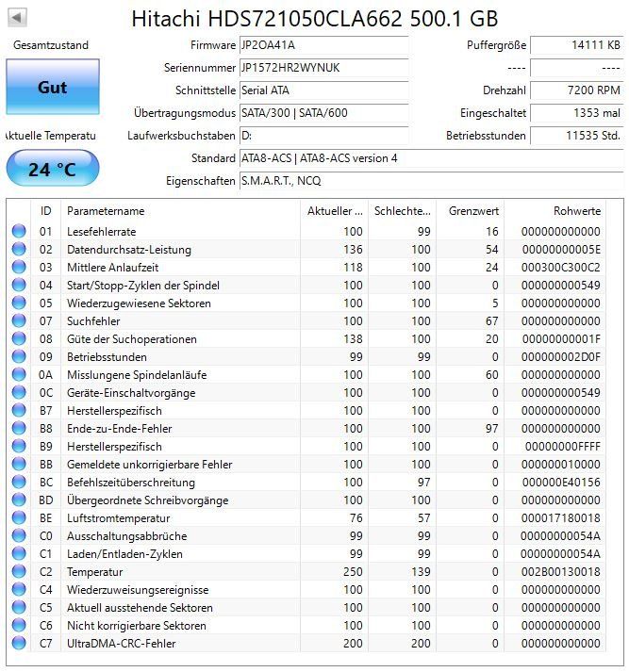
Task: Select raw value 000000002D0F
Action: [x=561, y=357]
